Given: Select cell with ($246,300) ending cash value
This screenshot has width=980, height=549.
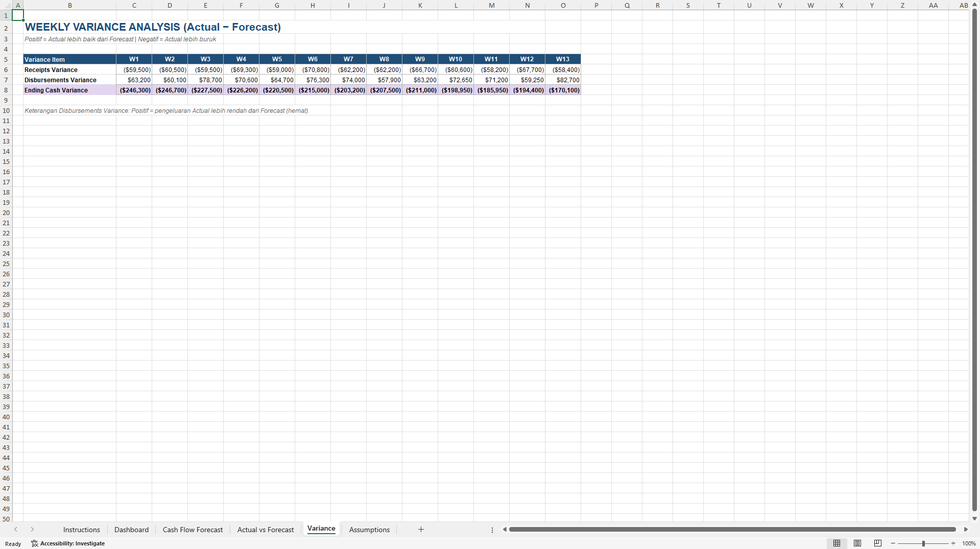Looking at the screenshot, I should click(134, 90).
